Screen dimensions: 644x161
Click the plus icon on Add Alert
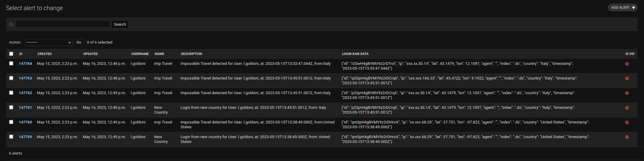[x=633, y=8]
